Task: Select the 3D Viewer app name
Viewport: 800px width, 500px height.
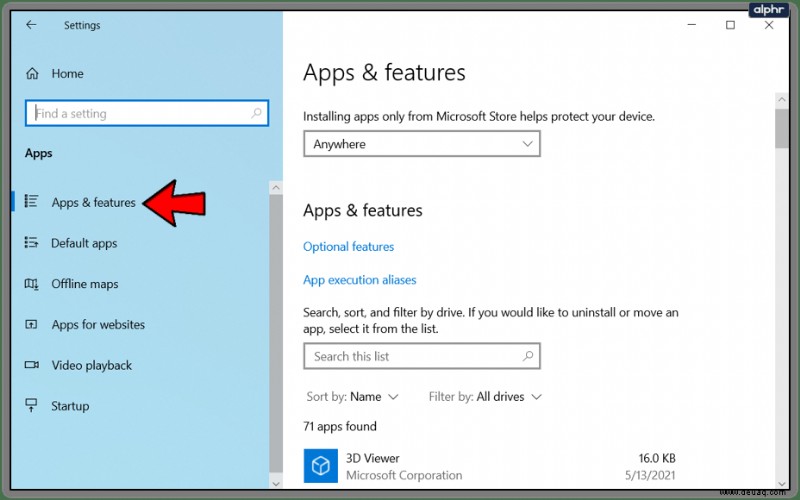Action: pyautogui.click(x=372, y=458)
